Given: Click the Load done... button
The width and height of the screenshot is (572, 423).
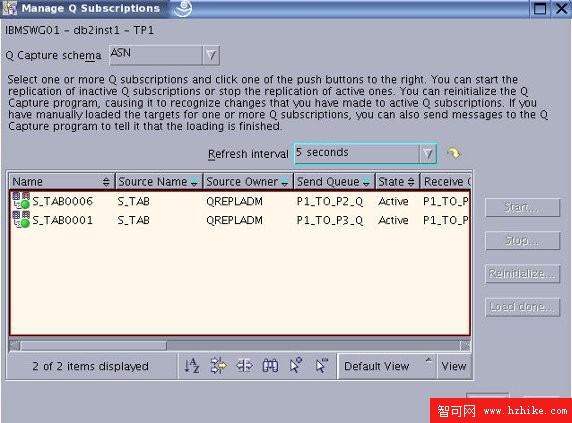Looking at the screenshot, I should [522, 307].
